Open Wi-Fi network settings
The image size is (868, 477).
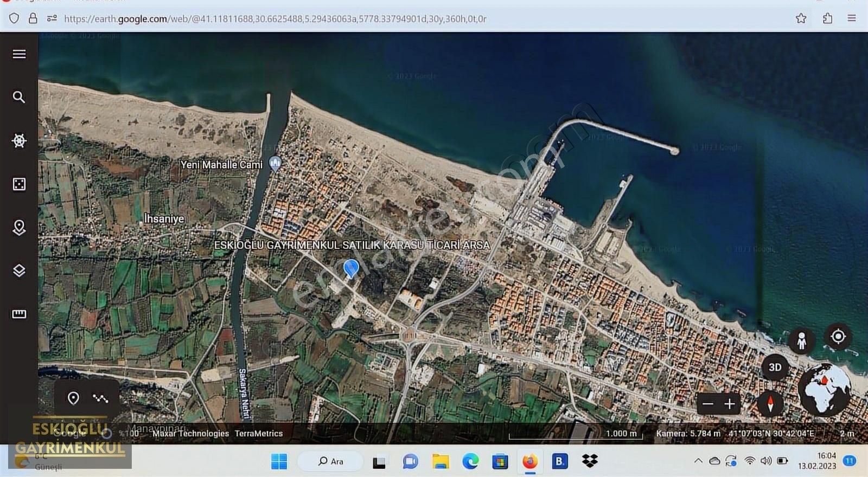click(750, 461)
